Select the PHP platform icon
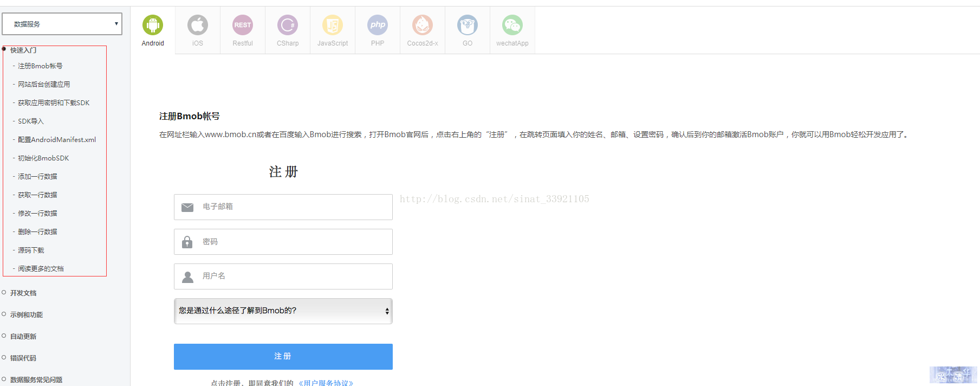Image resolution: width=980 pixels, height=386 pixels. [378, 25]
